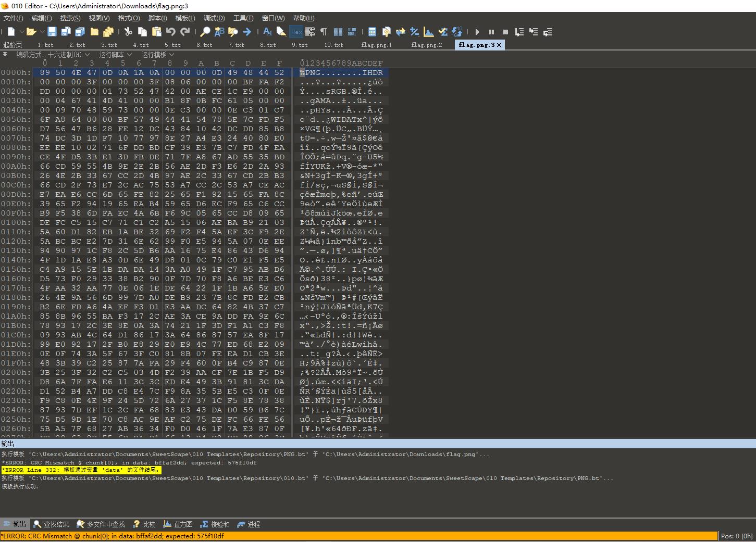Click the orange CRC Mismatch status bar message

pyautogui.click(x=359, y=536)
